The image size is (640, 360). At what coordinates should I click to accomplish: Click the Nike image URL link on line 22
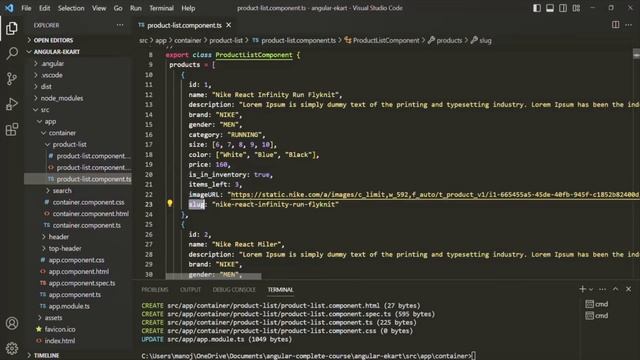click(435, 195)
